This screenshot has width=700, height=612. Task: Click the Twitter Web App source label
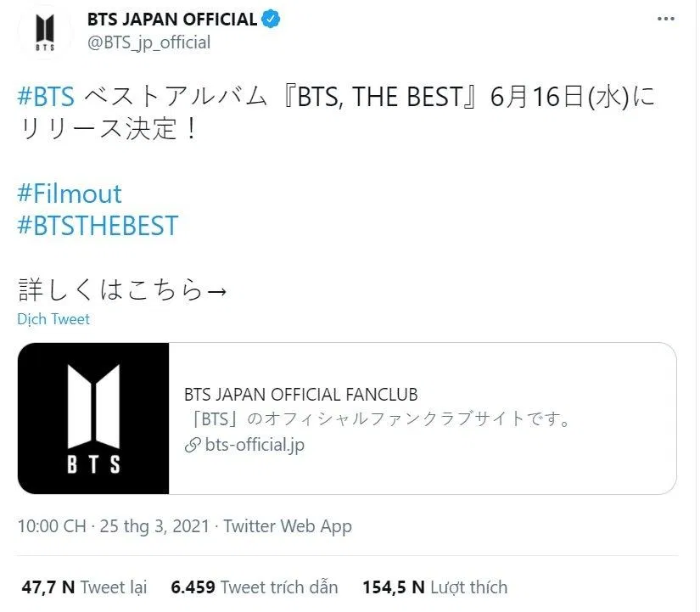(288, 525)
